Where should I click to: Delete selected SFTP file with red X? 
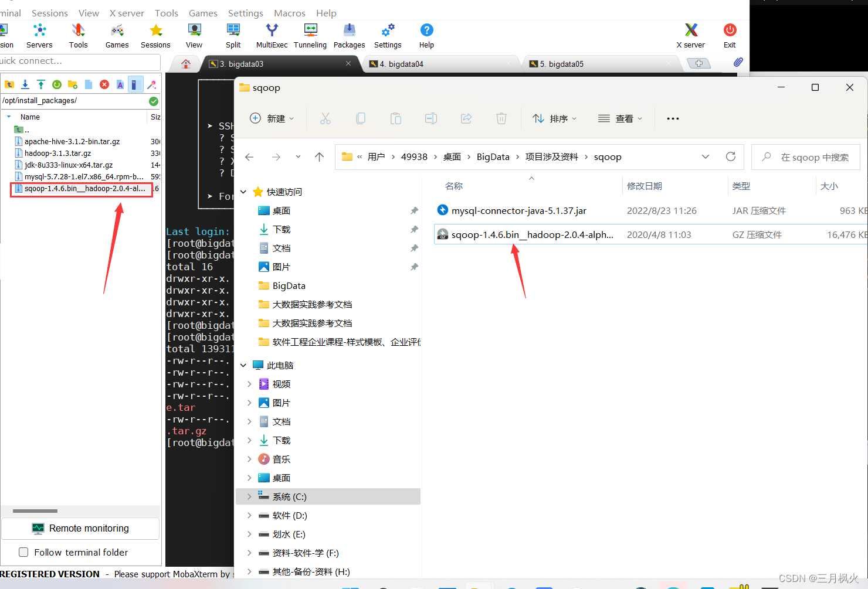(x=104, y=84)
